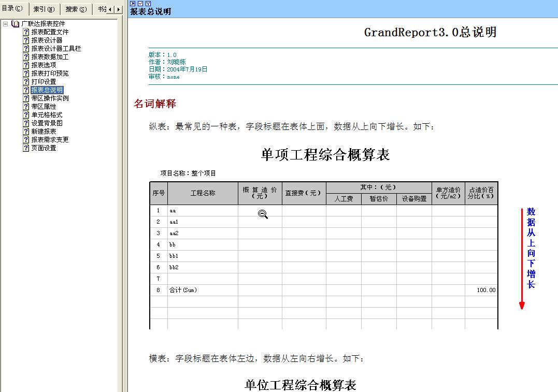Open the 报表配置文件 topic
Viewport: 558px width, 392px height.
(x=50, y=32)
